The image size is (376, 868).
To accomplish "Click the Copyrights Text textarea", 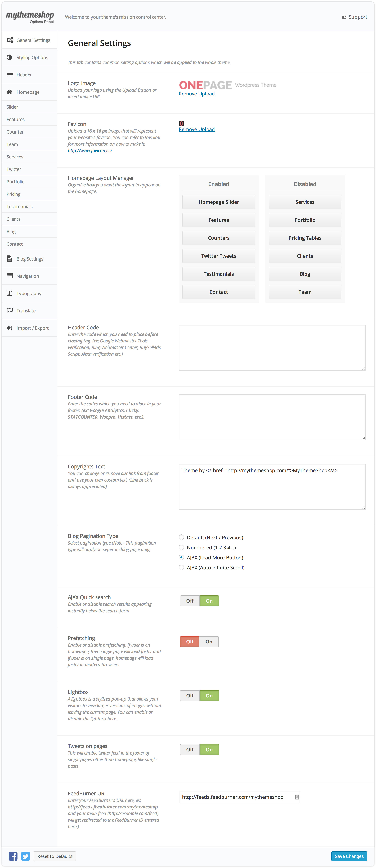I will (272, 487).
